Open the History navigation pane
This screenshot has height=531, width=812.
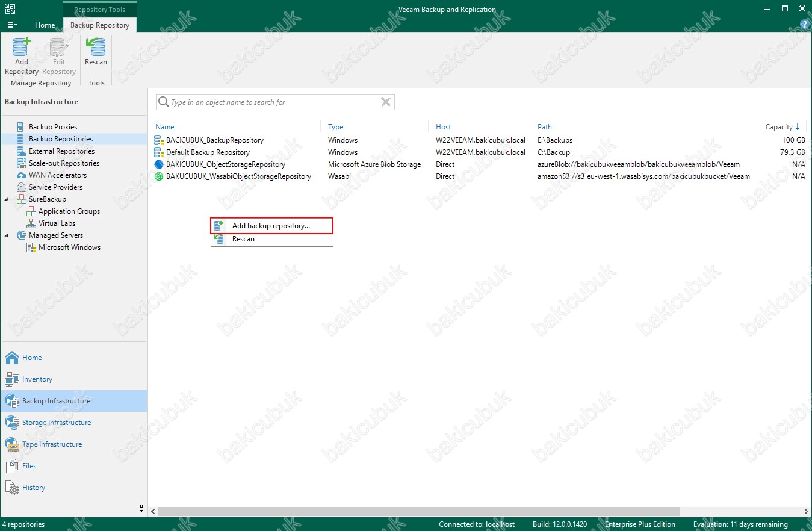pos(73,488)
